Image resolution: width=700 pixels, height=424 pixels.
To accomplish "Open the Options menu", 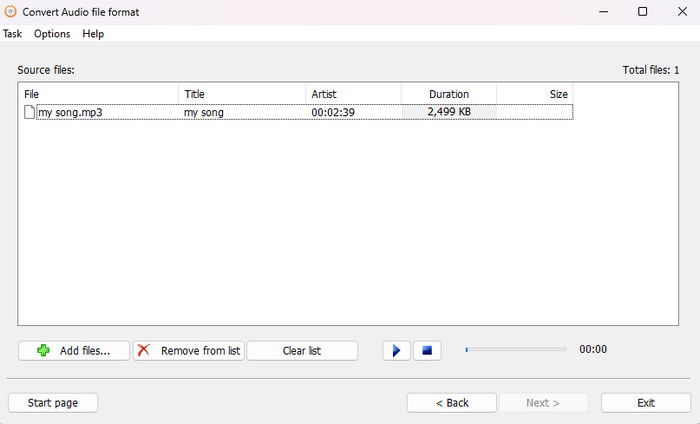I will point(52,34).
